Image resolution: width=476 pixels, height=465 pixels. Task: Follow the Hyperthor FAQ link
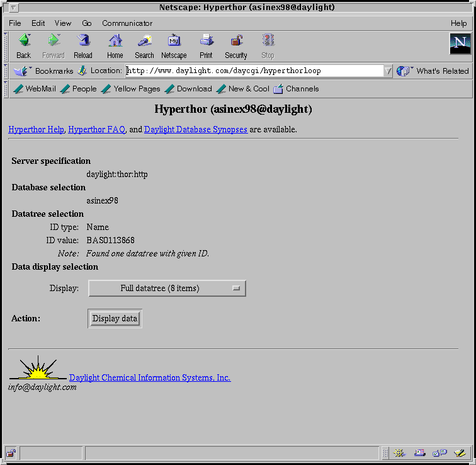[96, 129]
